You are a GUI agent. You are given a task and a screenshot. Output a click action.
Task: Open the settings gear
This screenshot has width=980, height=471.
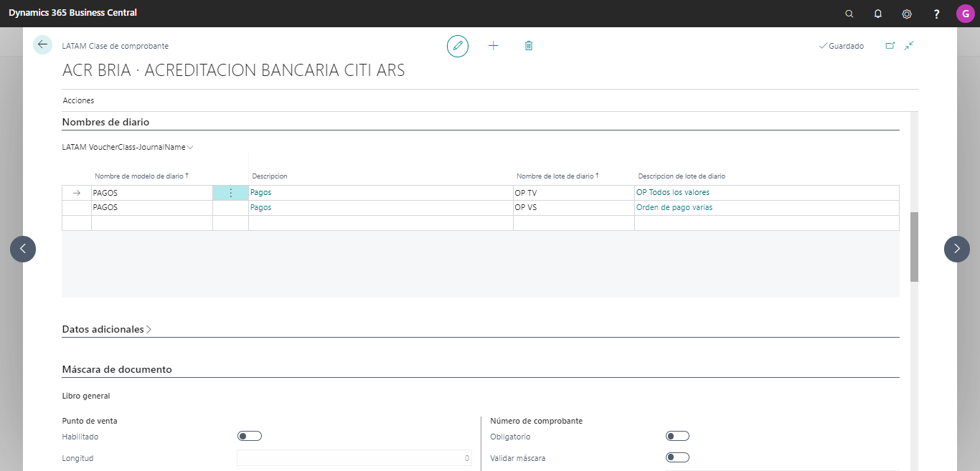coord(907,14)
